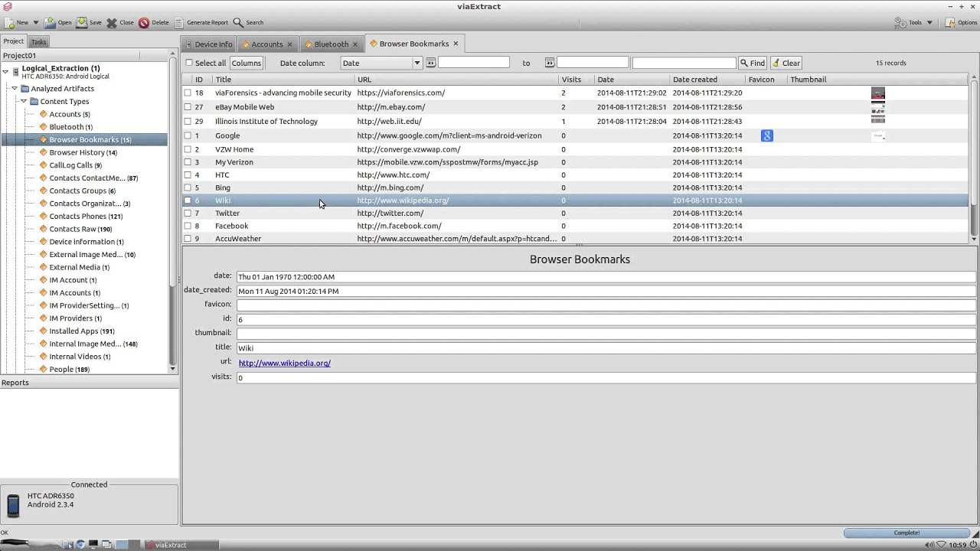Click the Google favicon in the table
The width and height of the screenshot is (980, 551).
coord(767,135)
